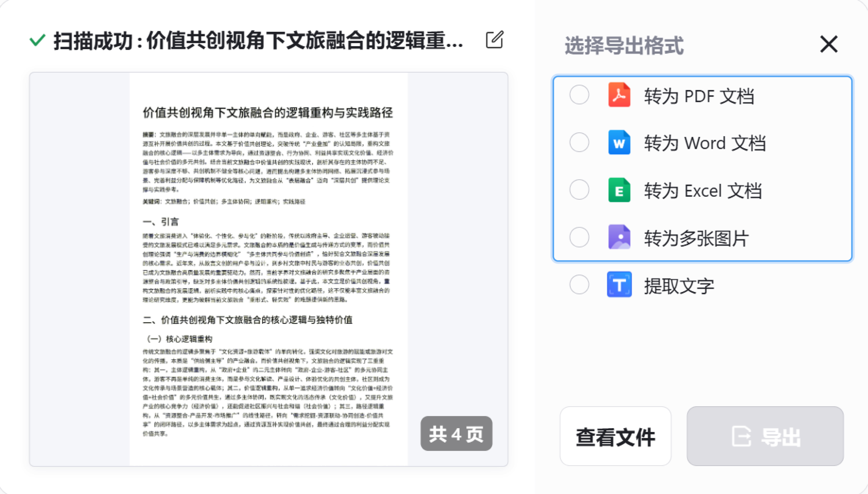Click the edit filename pencil icon
The width and height of the screenshot is (868, 494).
coord(495,40)
